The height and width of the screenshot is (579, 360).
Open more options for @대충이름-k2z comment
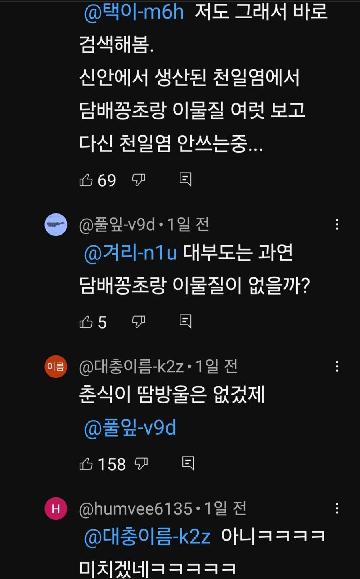337,367
